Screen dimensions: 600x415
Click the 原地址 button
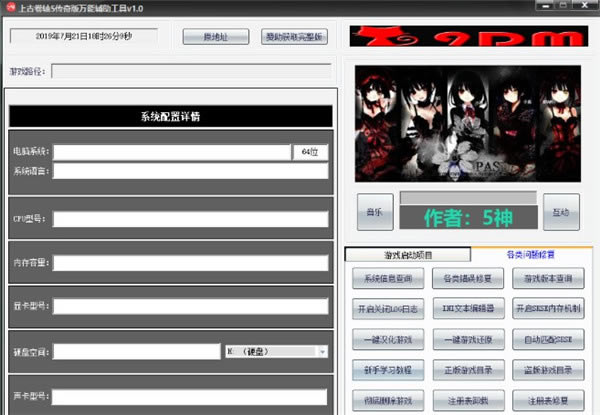tap(216, 37)
